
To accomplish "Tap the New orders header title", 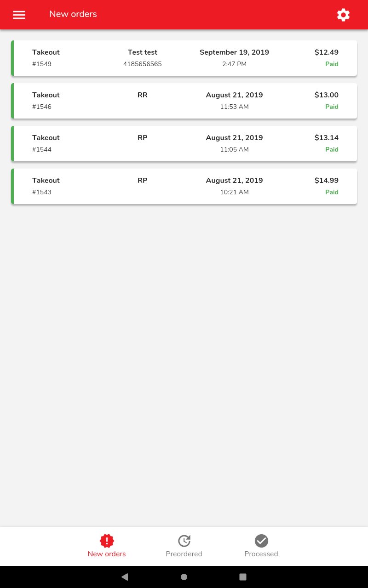I will 73,14.
